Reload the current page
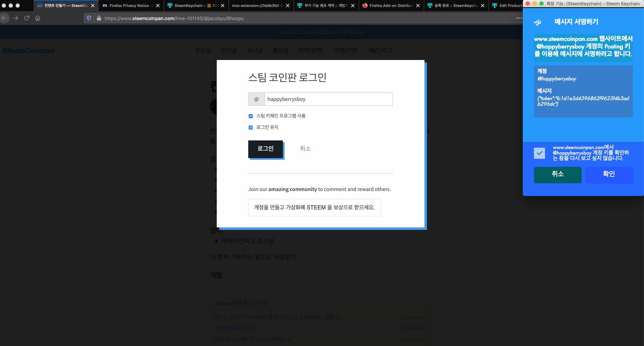Screen dimensions: 644x346 (x=27, y=18)
